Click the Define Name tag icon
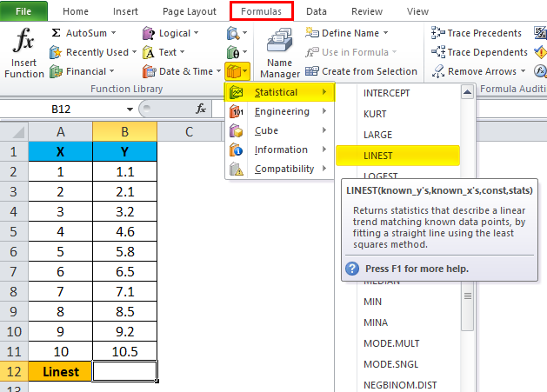Image resolution: width=547 pixels, height=392 pixels. [312, 33]
